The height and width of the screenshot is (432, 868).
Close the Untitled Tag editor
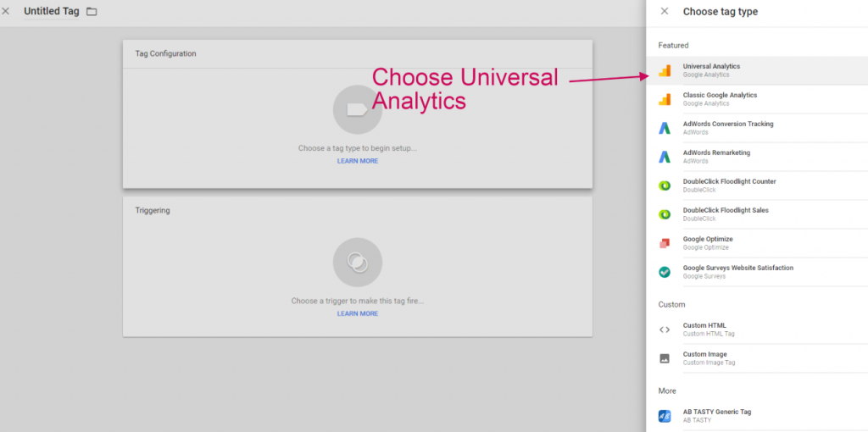click(x=6, y=11)
